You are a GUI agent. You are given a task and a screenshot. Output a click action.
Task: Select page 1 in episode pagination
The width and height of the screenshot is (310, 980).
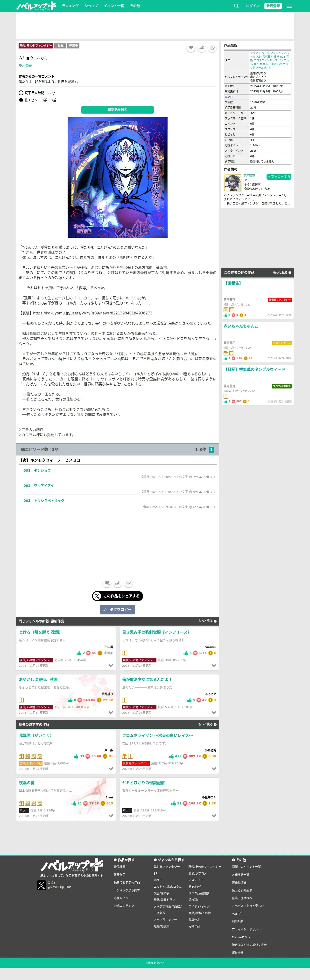pos(211,450)
